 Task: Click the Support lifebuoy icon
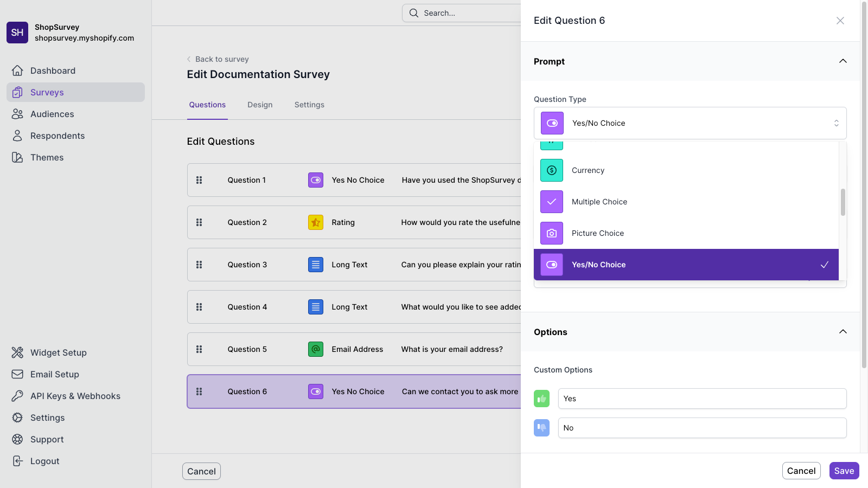coord(17,439)
